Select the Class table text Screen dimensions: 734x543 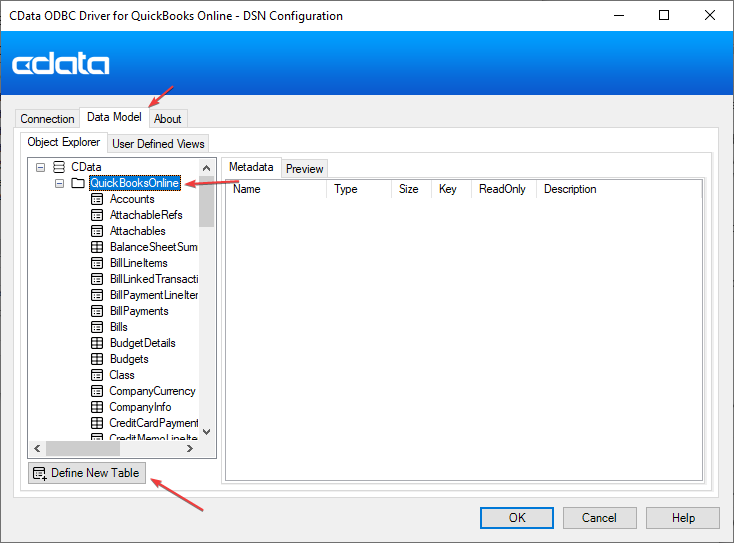click(x=122, y=375)
